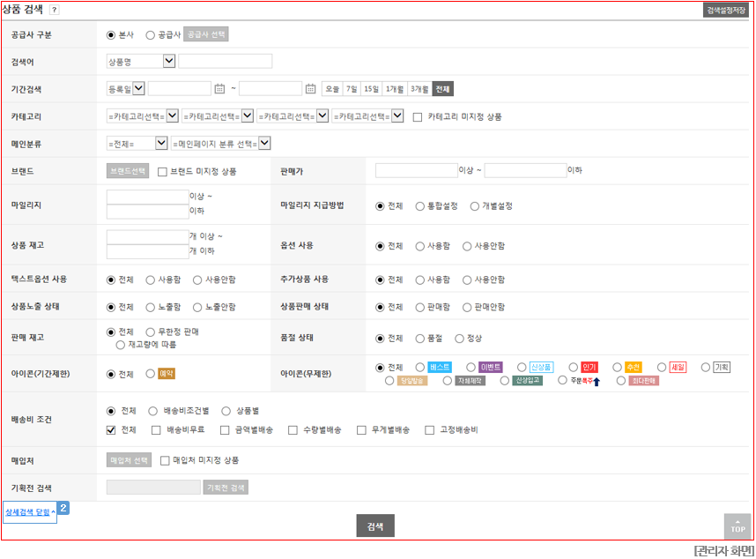This screenshot has width=756, height=559.
Task: Set period to 3개월
Action: pos(419,89)
